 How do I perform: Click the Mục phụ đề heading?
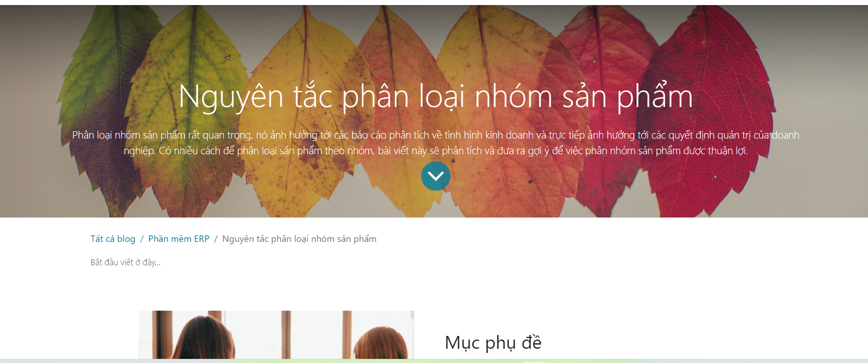pyautogui.click(x=493, y=342)
